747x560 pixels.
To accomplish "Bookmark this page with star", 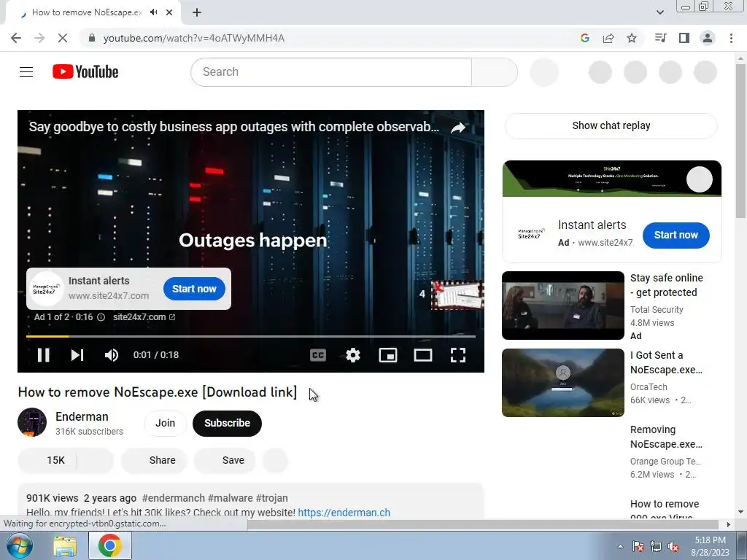I will 632,38.
